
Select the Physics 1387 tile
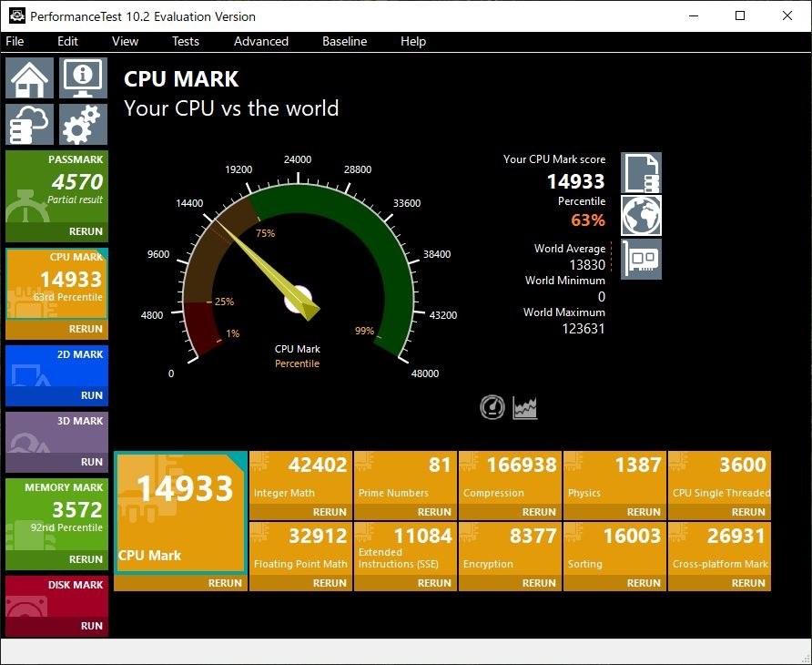tap(614, 477)
